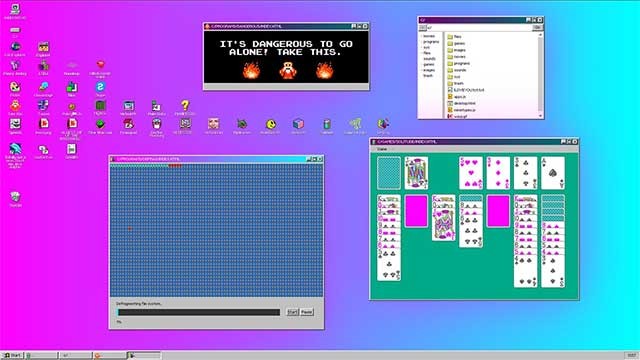Open the gray drive desktop icon

click(x=15, y=30)
